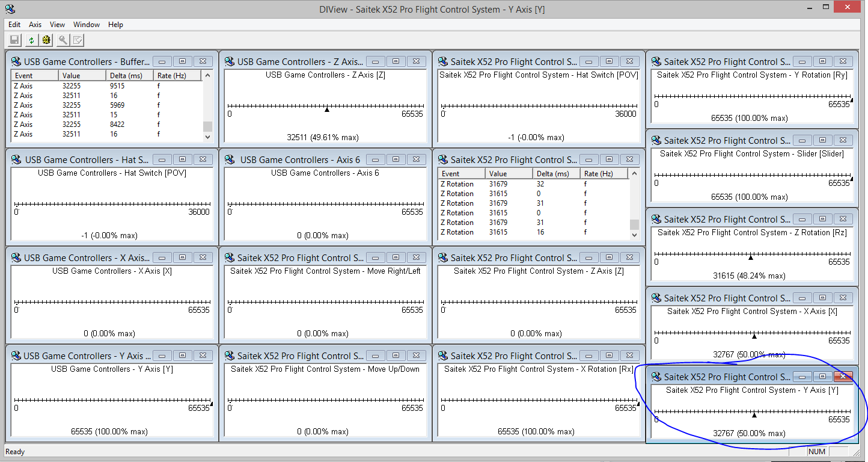
Task: Open the View menu
Action: pyautogui.click(x=58, y=25)
